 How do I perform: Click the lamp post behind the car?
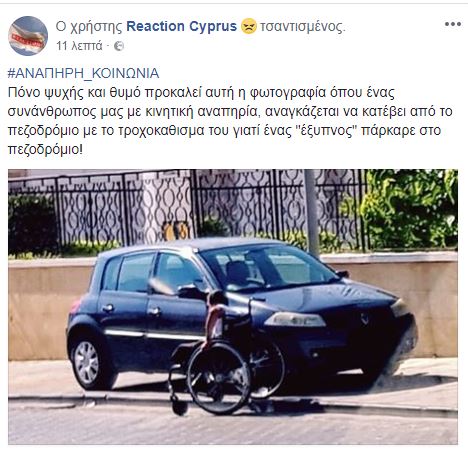[312, 212]
